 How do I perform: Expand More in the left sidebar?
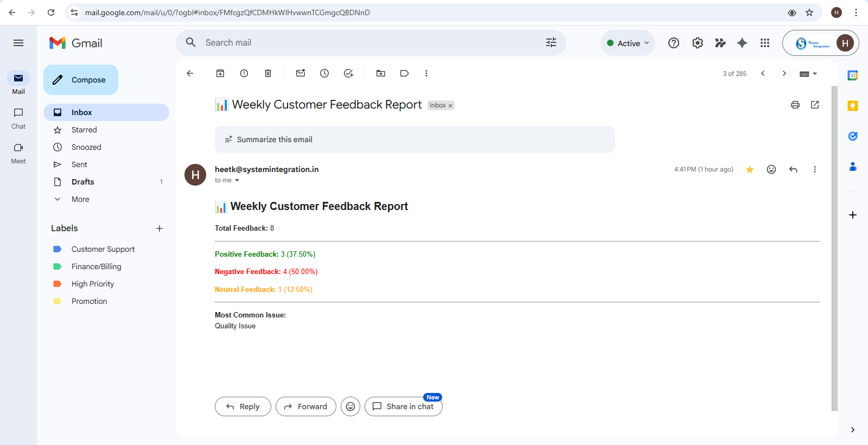[80, 199]
